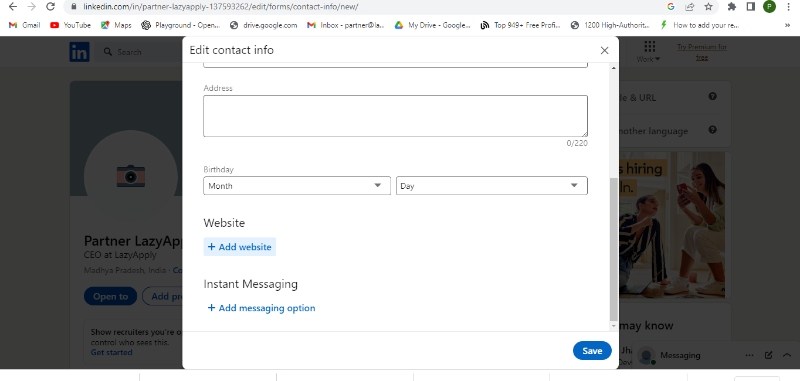Close the Edit contact info dialog
800x381 pixels.
coord(605,50)
